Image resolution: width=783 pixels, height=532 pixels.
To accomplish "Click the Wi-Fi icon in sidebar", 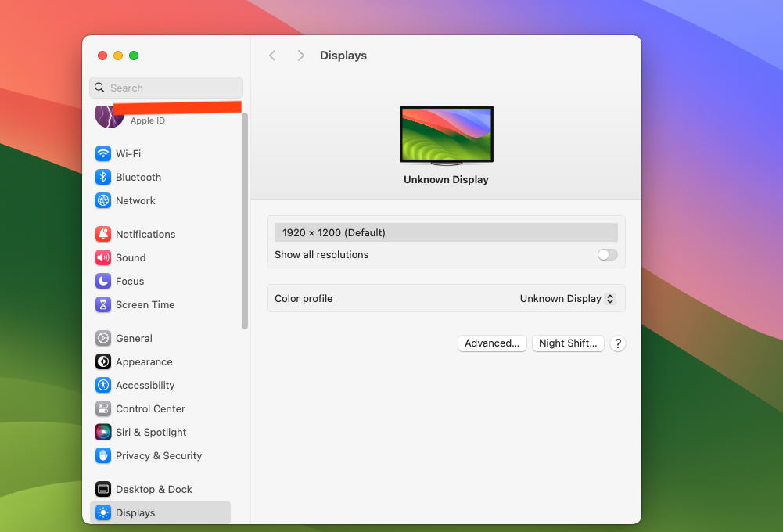I will click(103, 153).
